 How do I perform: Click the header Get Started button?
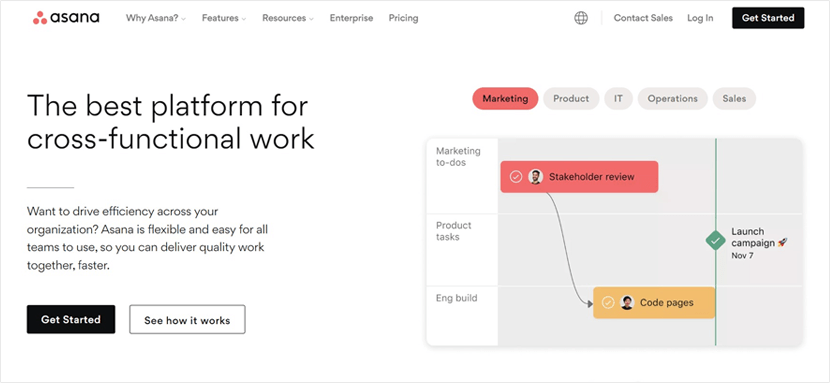pos(768,18)
